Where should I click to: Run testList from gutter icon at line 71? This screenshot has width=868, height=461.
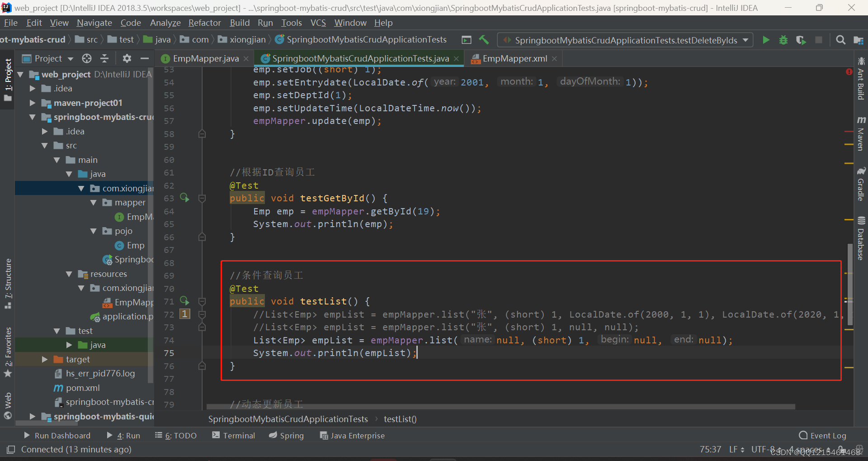(184, 301)
